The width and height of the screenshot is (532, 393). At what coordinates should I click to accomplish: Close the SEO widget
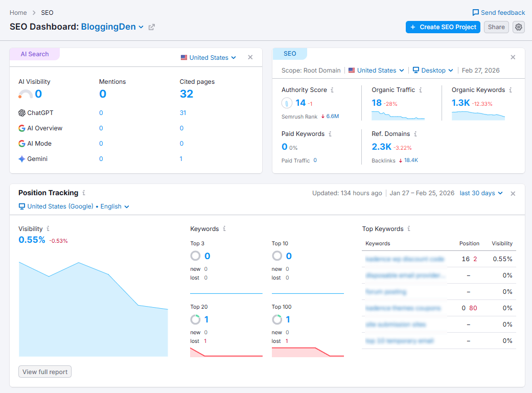513,57
